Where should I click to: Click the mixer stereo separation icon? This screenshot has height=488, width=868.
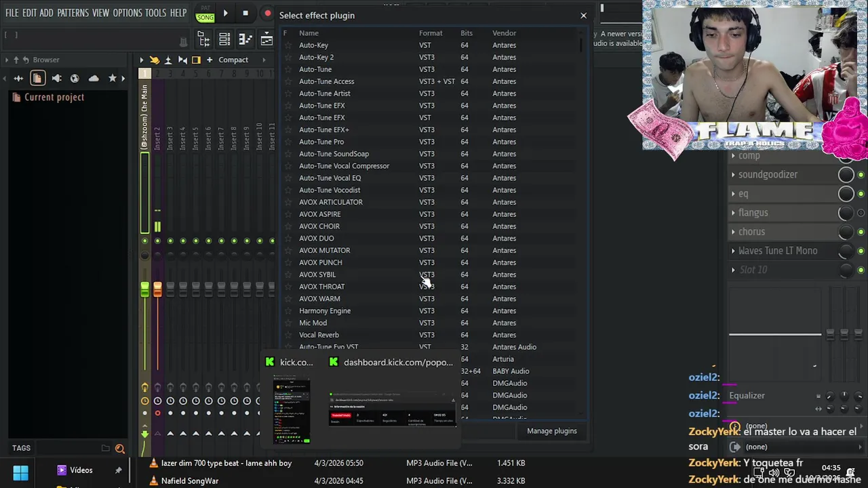(x=182, y=60)
